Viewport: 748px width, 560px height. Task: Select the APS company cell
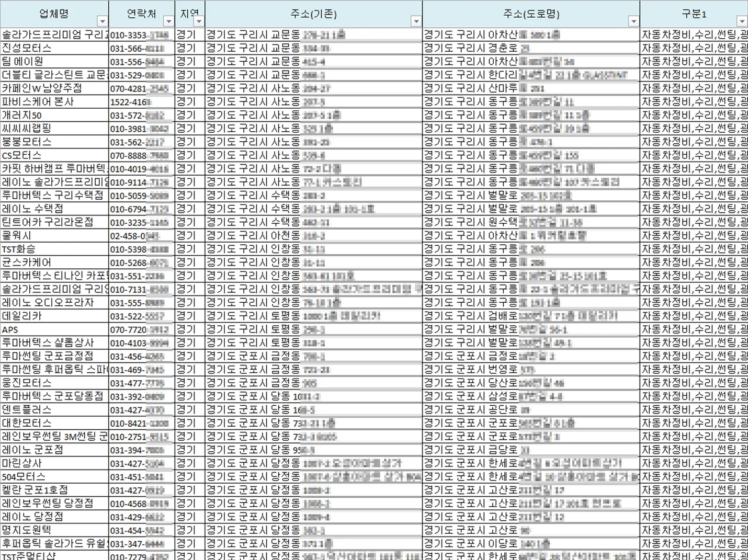coord(54,329)
